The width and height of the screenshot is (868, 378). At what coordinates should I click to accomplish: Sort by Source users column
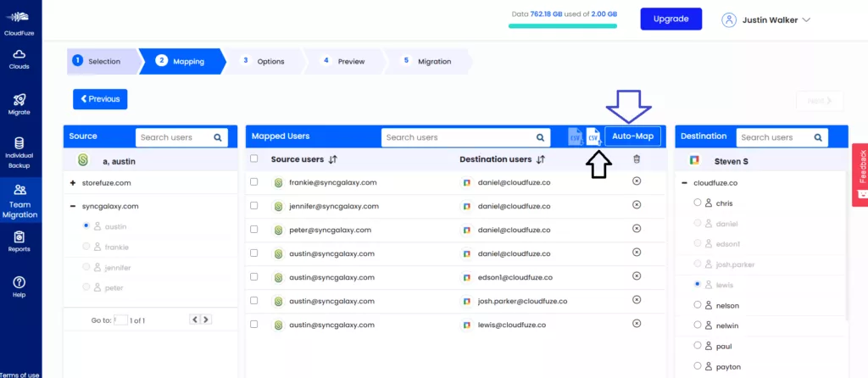point(332,159)
